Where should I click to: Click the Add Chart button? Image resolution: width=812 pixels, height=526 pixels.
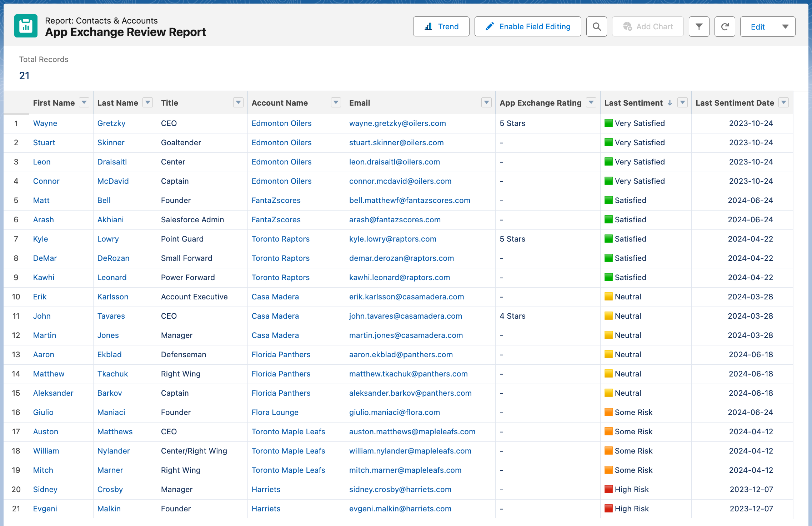(647, 26)
